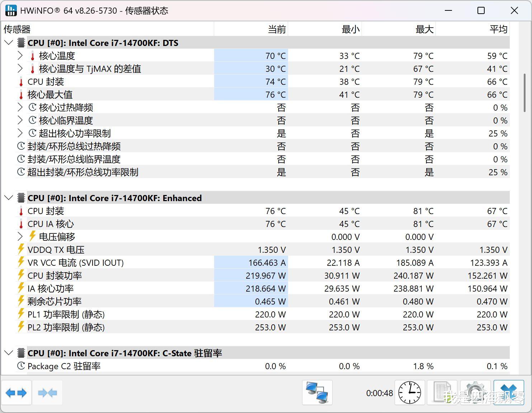Start logging with the document sheet icon
Screen dimensions: 532x413
point(442,393)
